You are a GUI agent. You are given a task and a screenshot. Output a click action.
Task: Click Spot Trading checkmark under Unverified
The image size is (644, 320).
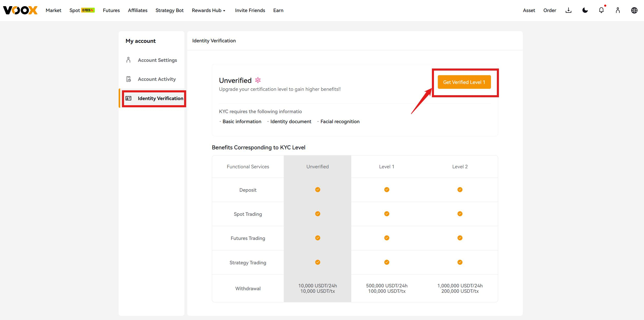pyautogui.click(x=318, y=214)
